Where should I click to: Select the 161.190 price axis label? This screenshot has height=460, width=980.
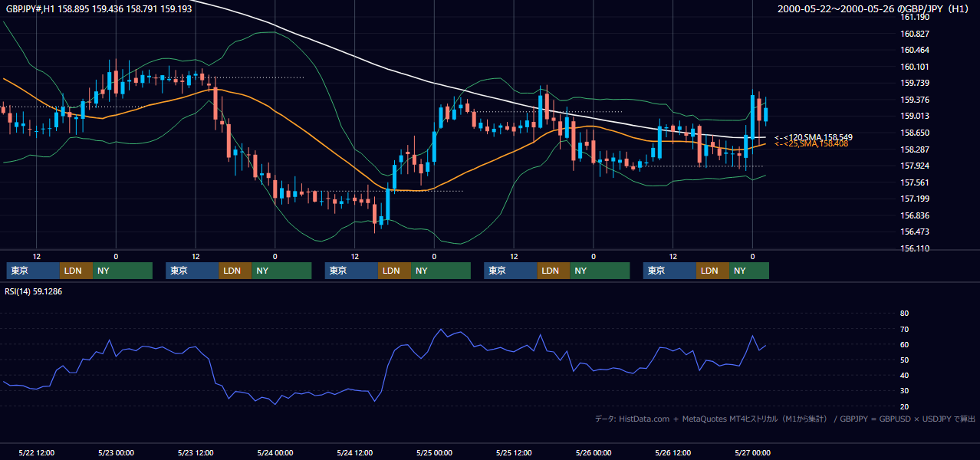coord(916,17)
